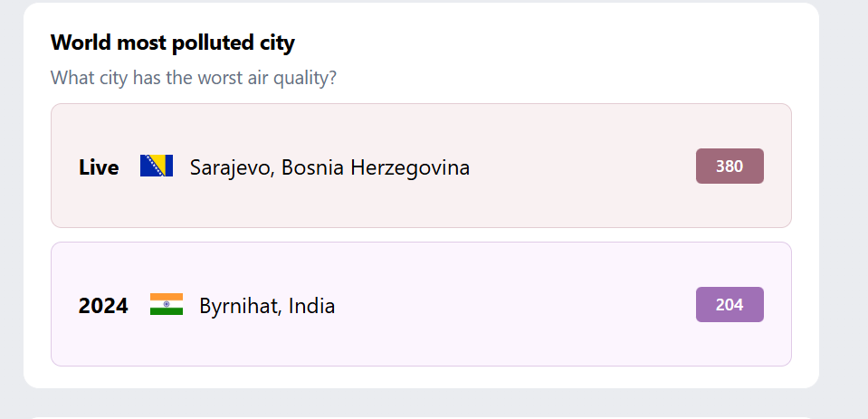
Task: Click the worst air quality question subtitle
Action: (194, 78)
